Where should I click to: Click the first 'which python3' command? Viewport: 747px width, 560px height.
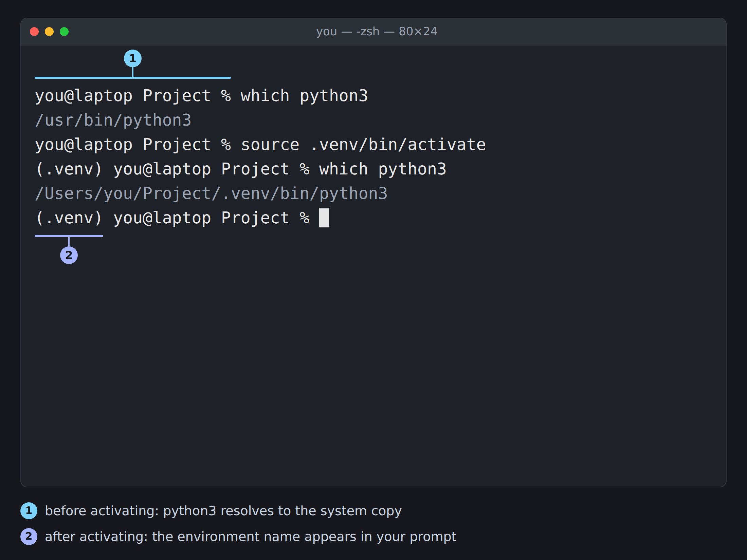coord(304,96)
